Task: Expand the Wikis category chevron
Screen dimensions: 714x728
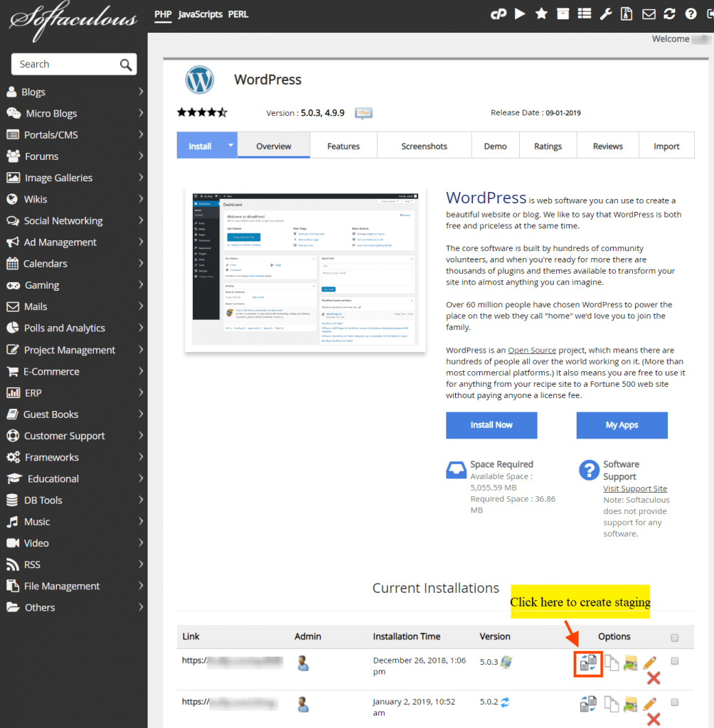Action: pos(141,199)
